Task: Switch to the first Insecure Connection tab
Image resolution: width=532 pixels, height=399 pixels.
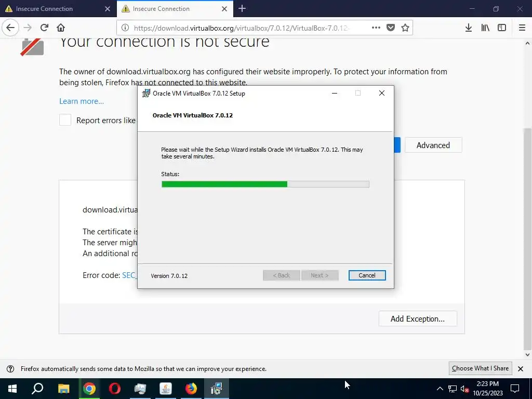Action: (x=58, y=9)
